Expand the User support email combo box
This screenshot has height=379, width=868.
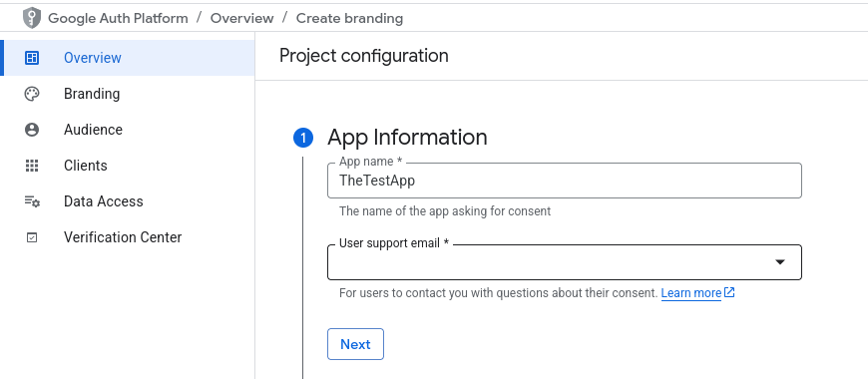[x=565, y=262]
